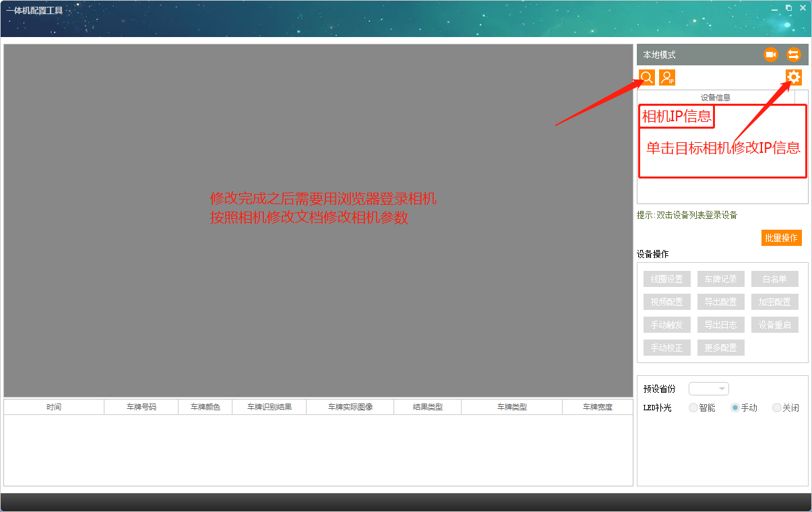The image size is (812, 512).
Task: Click the 导出配置 button
Action: point(721,302)
